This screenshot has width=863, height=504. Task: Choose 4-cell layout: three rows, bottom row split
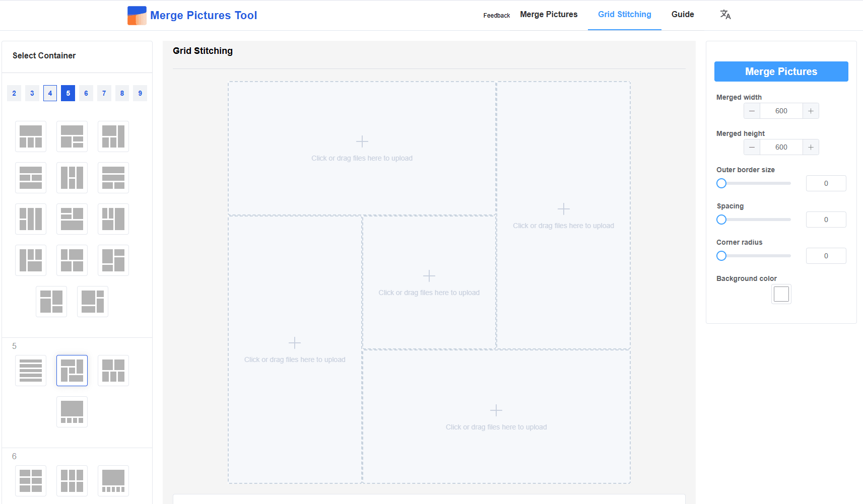tap(113, 178)
